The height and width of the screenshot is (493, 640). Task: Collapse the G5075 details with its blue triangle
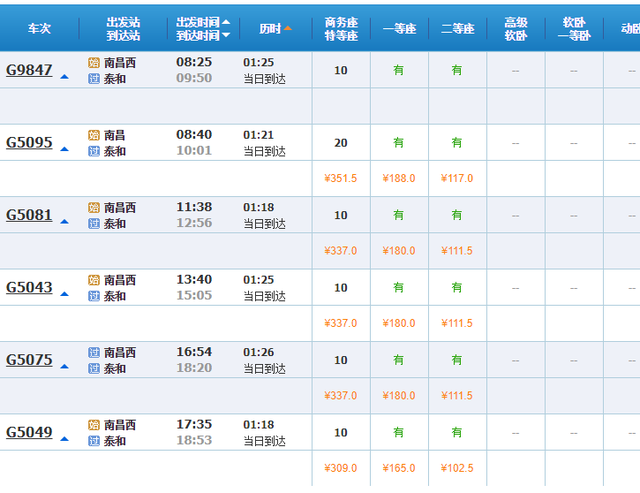click(x=64, y=366)
